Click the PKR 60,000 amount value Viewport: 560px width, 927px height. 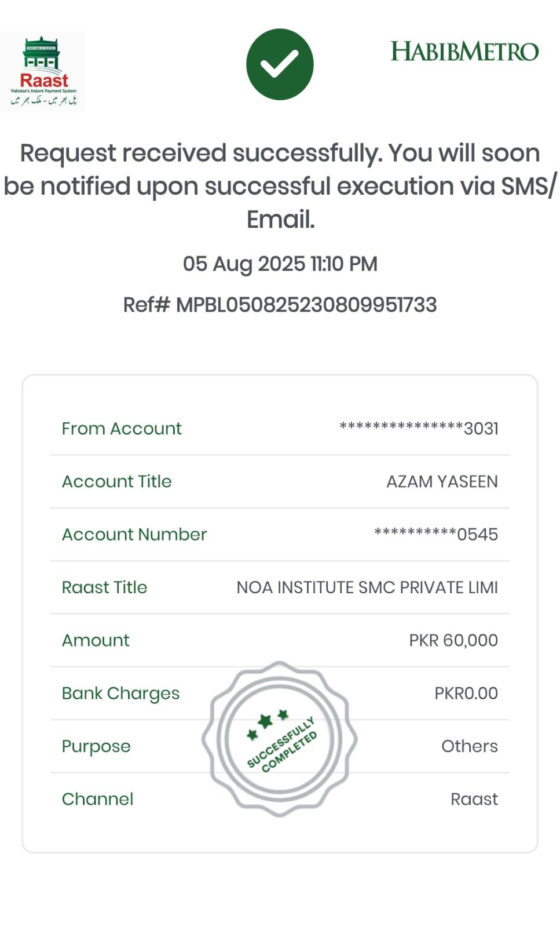(x=453, y=640)
